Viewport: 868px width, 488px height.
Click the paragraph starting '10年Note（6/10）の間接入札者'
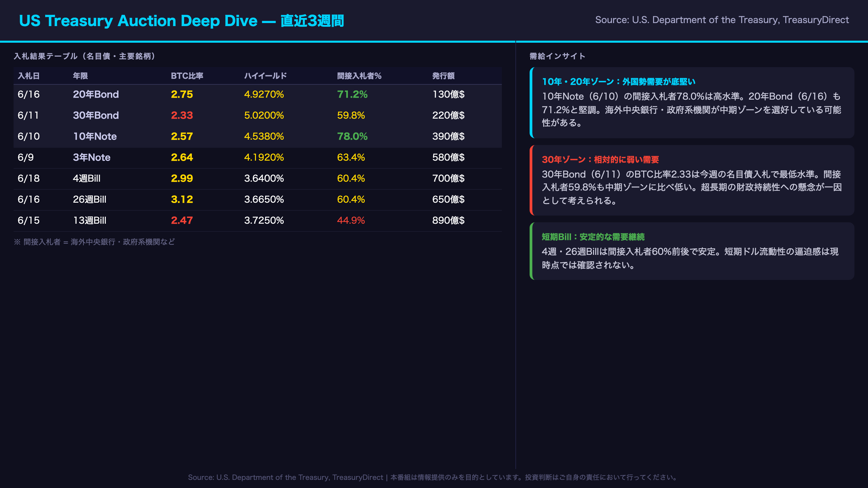(x=691, y=109)
